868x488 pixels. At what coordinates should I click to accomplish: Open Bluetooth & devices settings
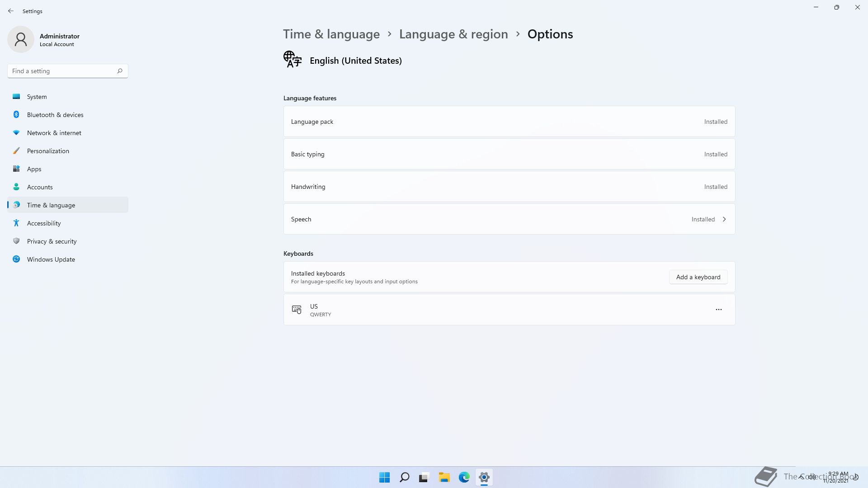click(55, 115)
